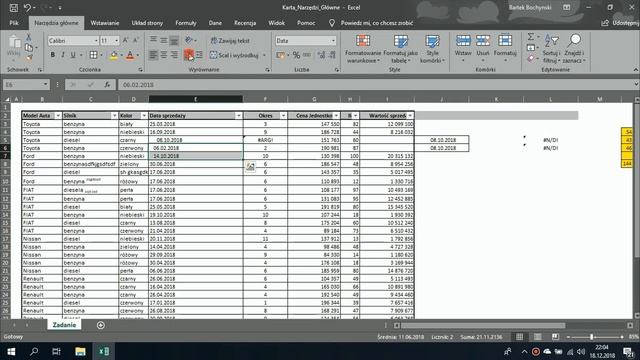
Task: Open the Okres column filter dropdown
Action: pos(283,116)
